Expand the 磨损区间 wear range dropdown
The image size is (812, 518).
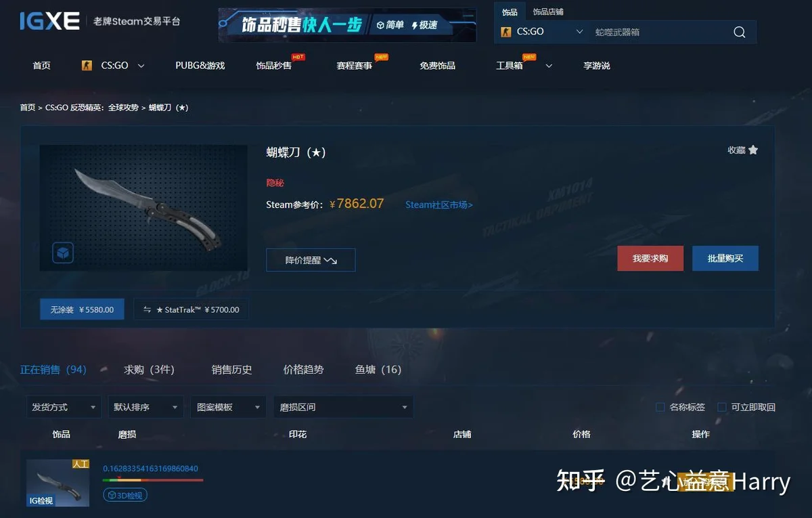tap(343, 407)
